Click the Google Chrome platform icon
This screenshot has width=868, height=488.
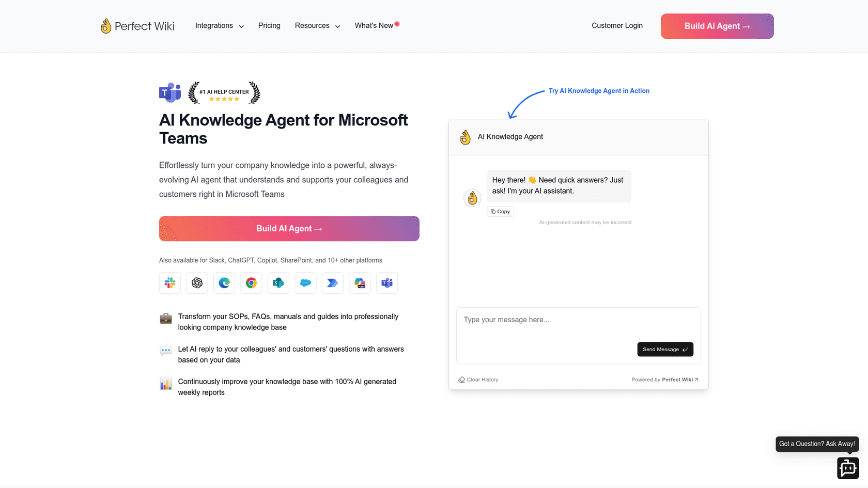click(x=251, y=283)
